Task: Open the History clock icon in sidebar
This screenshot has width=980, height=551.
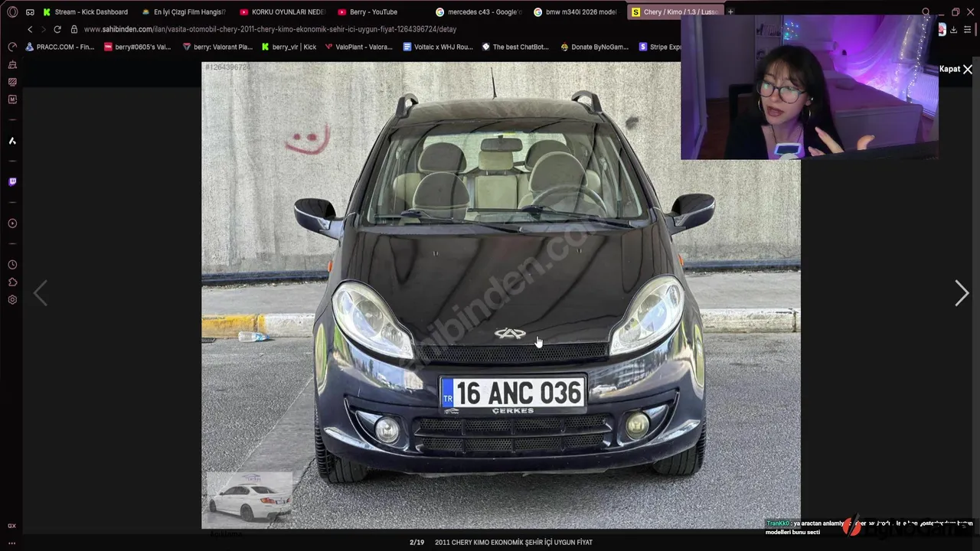Action: [12, 265]
